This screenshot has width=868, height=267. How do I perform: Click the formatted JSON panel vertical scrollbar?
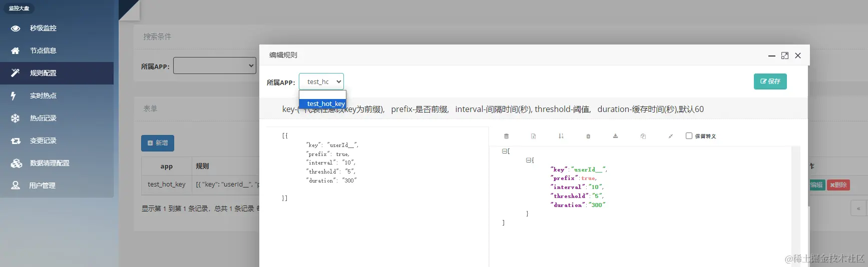point(796,206)
